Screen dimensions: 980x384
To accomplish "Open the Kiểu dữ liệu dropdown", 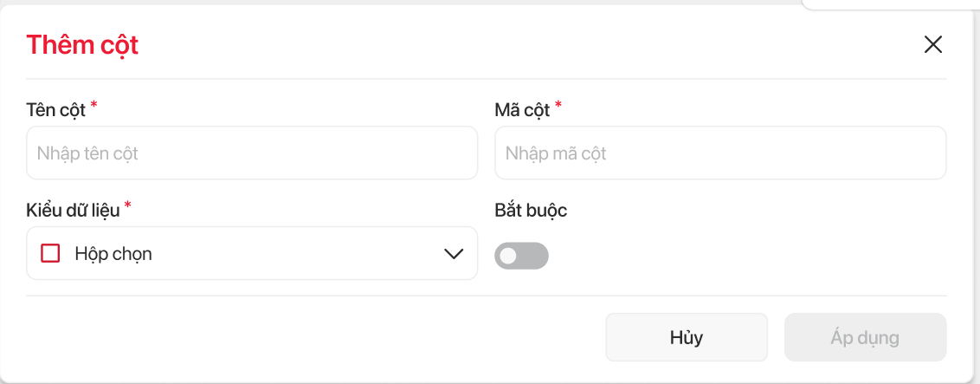I will [251, 254].
